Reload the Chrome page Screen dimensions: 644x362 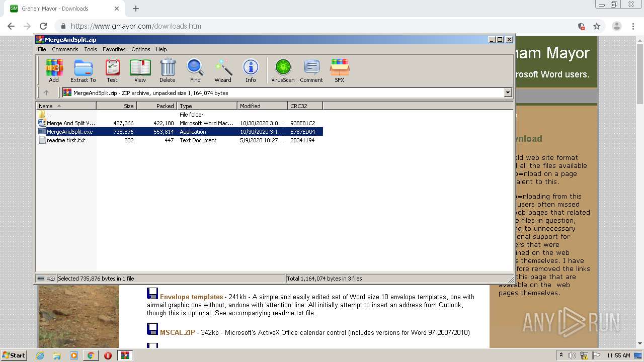pos(43,26)
